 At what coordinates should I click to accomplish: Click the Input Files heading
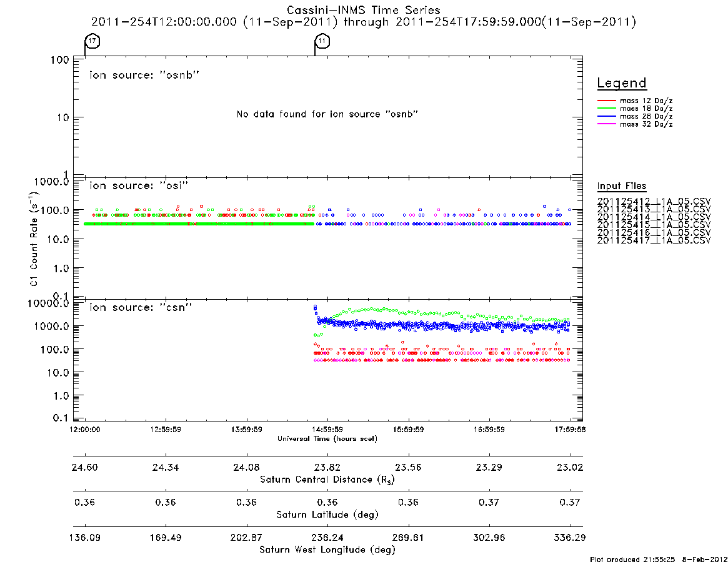[x=622, y=186]
